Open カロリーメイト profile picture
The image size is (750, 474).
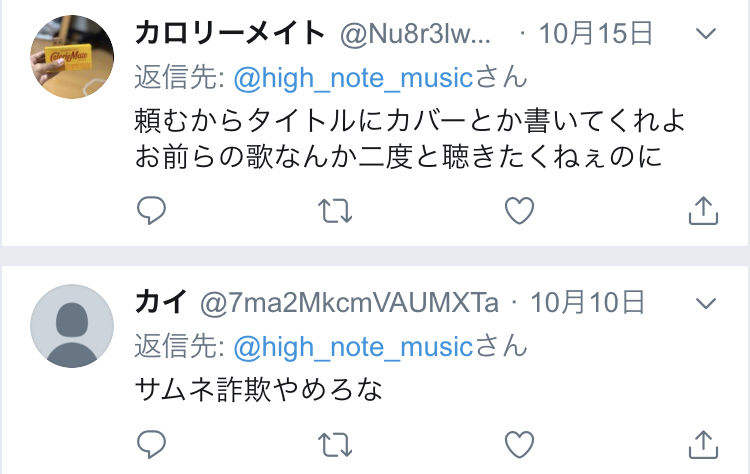(x=72, y=56)
